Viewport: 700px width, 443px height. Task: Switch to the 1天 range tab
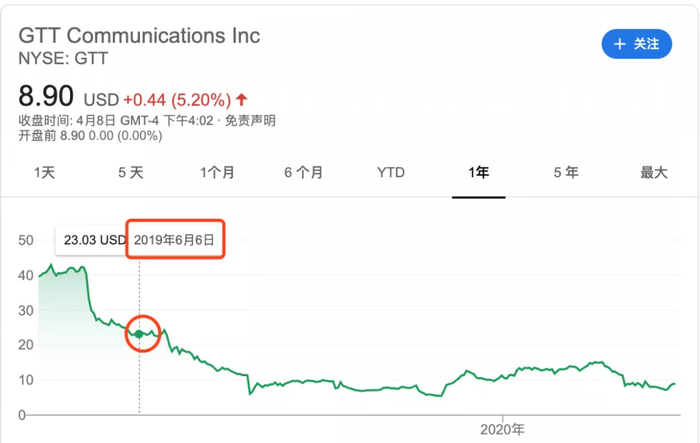click(45, 172)
